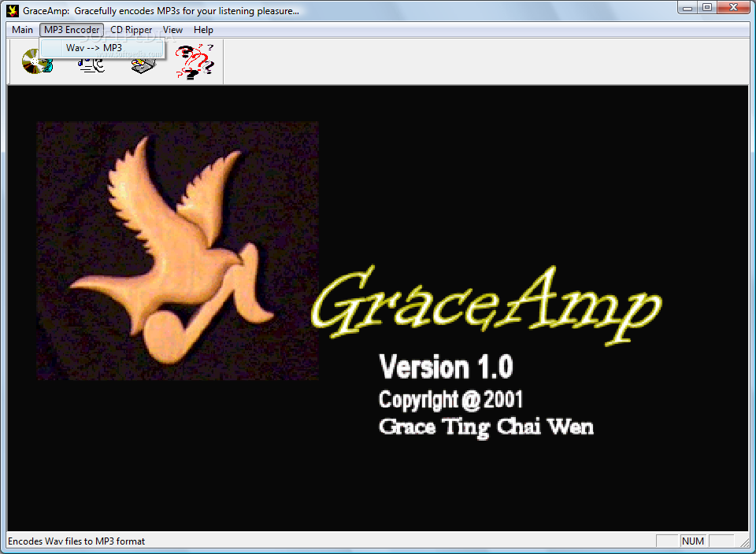Choose the Wav --> MP3 menu entry
Image resolution: width=756 pixels, height=554 pixels.
click(x=102, y=48)
